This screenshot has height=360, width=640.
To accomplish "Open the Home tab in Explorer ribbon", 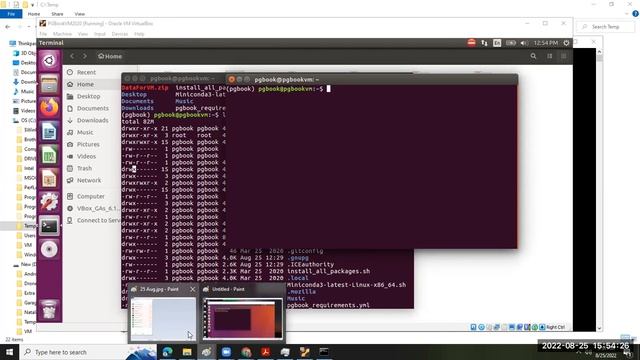I will tap(34, 14).
